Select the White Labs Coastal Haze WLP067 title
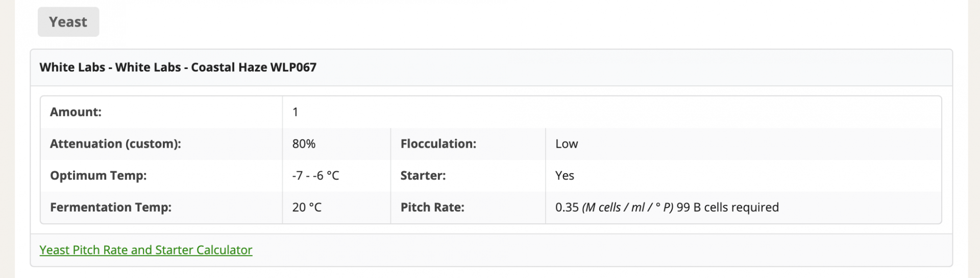The image size is (980, 278). 178,67
